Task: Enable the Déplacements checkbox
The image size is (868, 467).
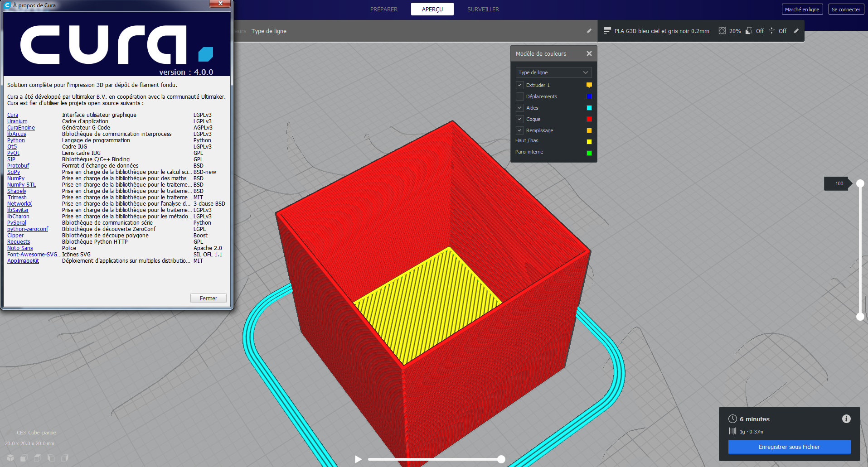Action: pyautogui.click(x=520, y=96)
